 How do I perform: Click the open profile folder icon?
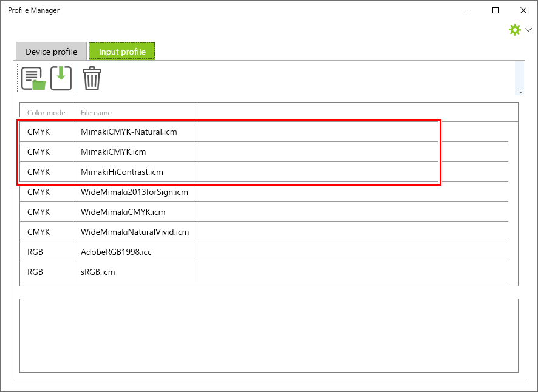coord(33,79)
